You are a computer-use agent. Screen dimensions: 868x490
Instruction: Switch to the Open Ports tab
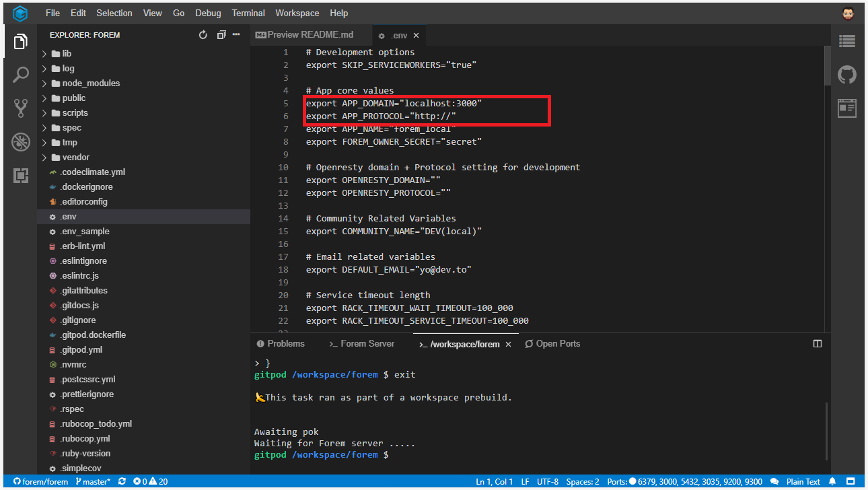click(x=552, y=344)
